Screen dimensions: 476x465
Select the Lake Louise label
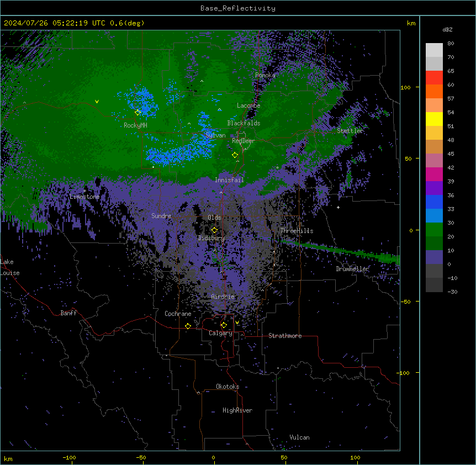tap(10, 267)
